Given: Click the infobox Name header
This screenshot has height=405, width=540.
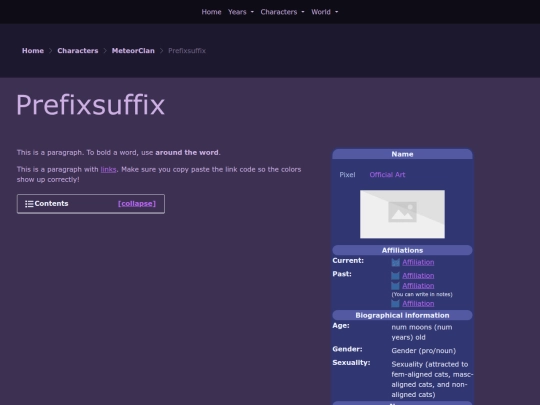Looking at the screenshot, I should coord(402,154).
